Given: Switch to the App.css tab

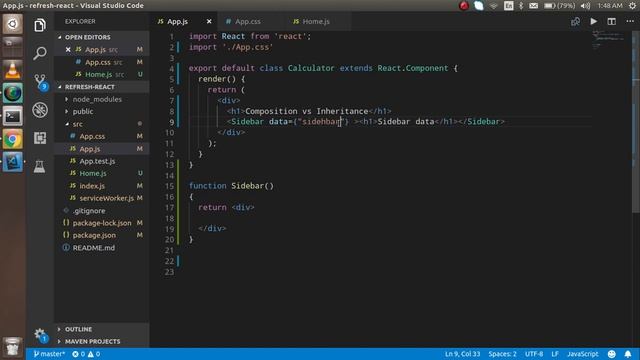Looking at the screenshot, I should [248, 21].
